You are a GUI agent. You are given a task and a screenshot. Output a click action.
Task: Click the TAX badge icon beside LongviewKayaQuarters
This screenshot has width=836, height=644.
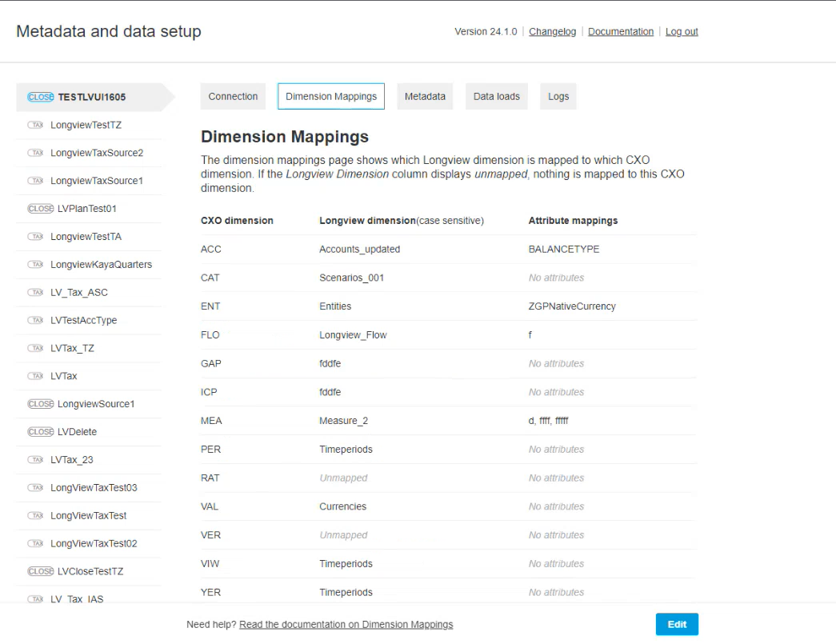click(x=35, y=265)
